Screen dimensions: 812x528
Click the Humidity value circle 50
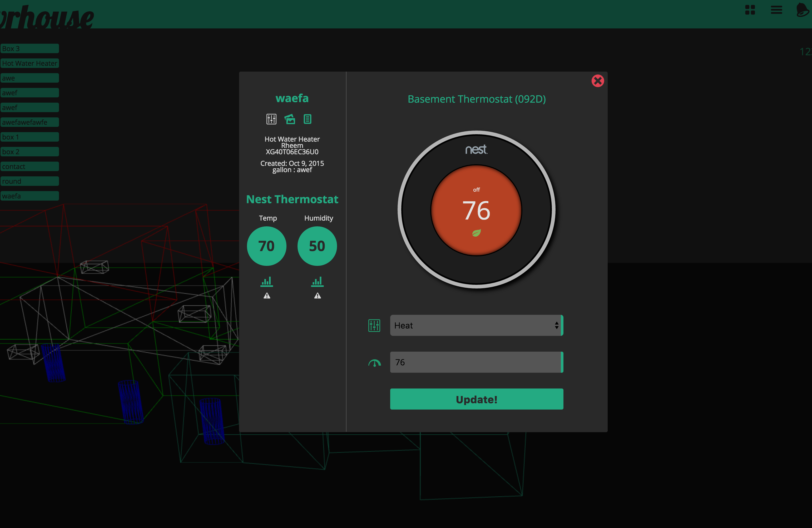pyautogui.click(x=317, y=246)
